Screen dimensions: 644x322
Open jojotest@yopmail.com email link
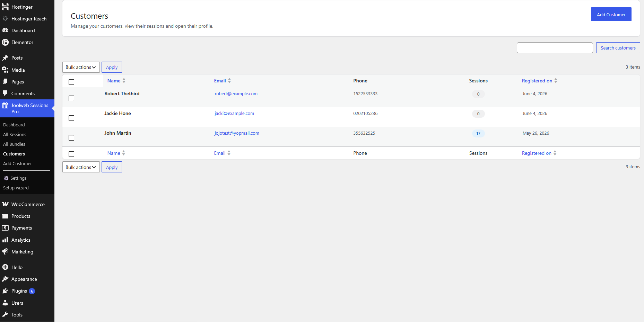[237, 133]
